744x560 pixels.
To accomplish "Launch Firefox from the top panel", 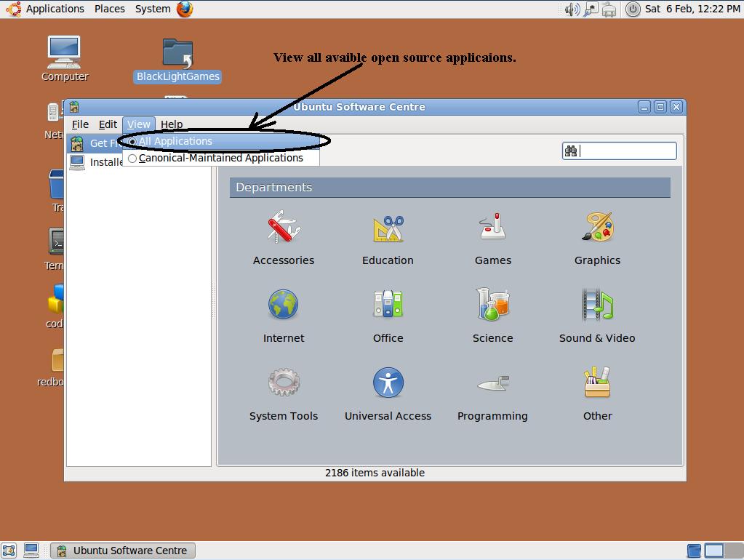I will [185, 9].
